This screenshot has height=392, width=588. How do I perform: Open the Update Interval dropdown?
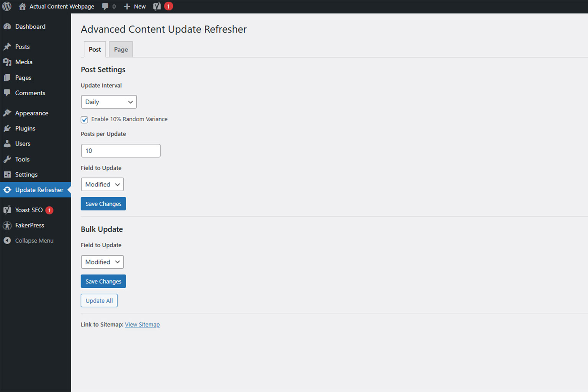pos(108,102)
